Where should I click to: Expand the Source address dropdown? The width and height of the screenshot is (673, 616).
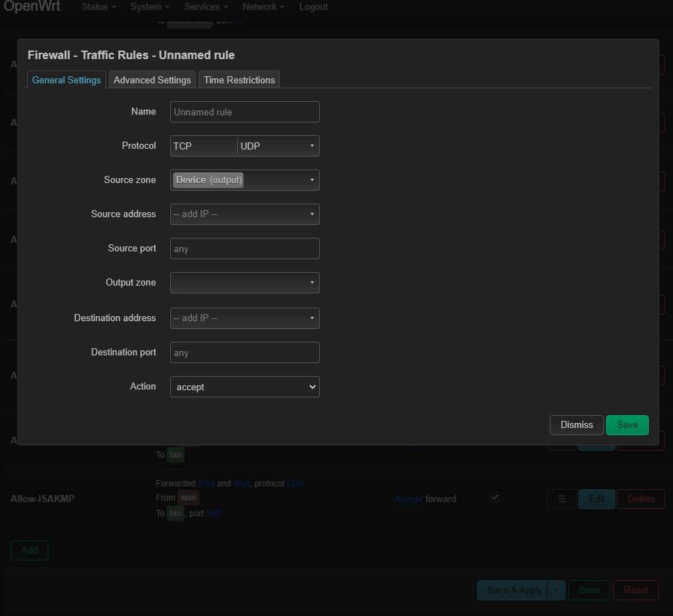(x=244, y=214)
